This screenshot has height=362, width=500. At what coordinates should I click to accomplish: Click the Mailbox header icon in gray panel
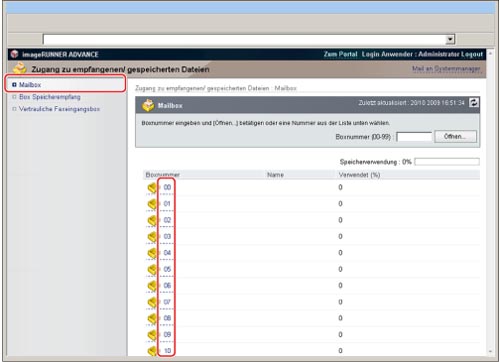(x=148, y=105)
